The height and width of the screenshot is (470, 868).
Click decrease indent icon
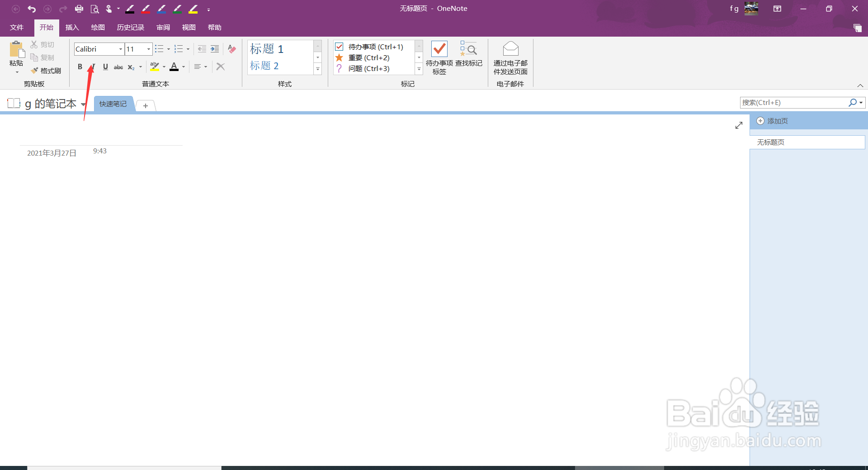coord(202,49)
